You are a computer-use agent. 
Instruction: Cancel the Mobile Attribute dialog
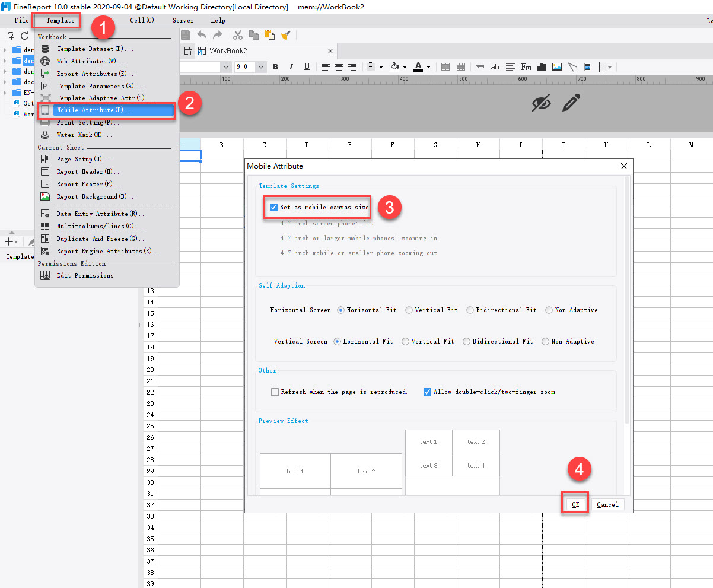click(607, 504)
